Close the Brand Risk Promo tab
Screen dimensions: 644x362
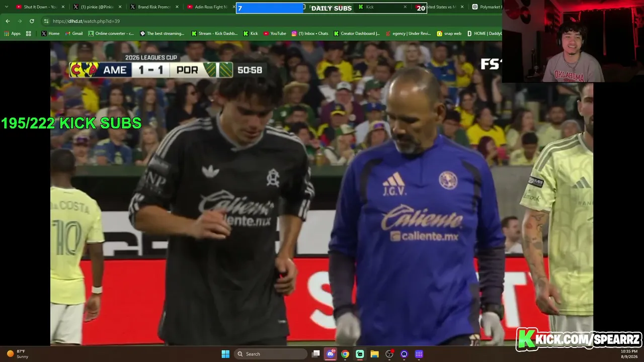tap(177, 7)
